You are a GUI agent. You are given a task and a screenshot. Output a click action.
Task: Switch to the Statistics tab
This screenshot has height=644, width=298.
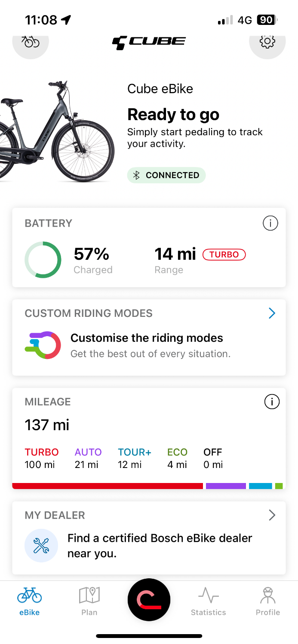(209, 601)
